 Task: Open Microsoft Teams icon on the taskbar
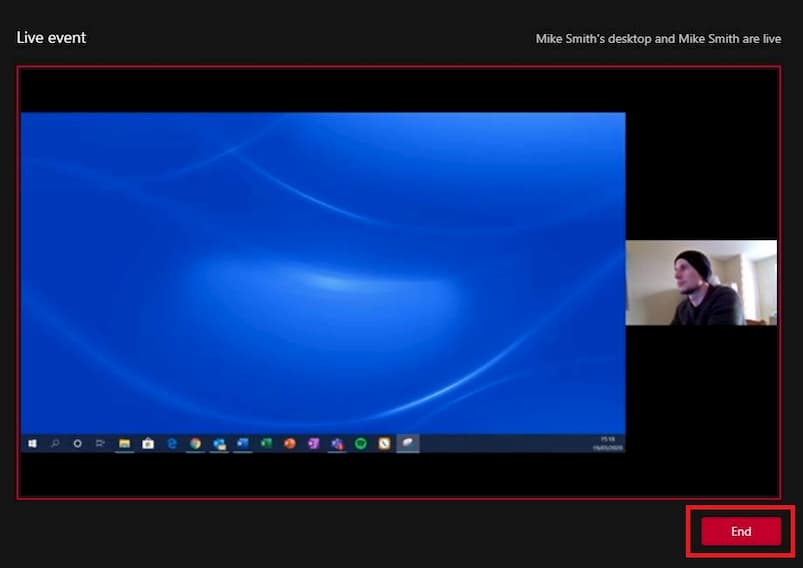[x=337, y=444]
